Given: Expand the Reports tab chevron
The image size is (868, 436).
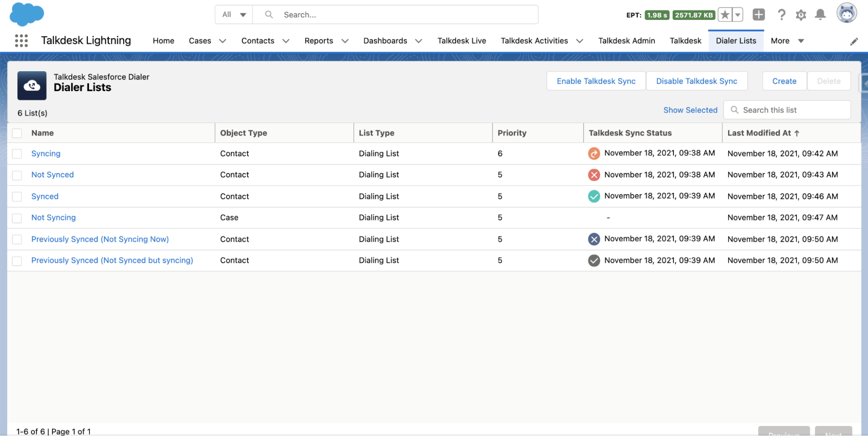Looking at the screenshot, I should [x=345, y=41].
